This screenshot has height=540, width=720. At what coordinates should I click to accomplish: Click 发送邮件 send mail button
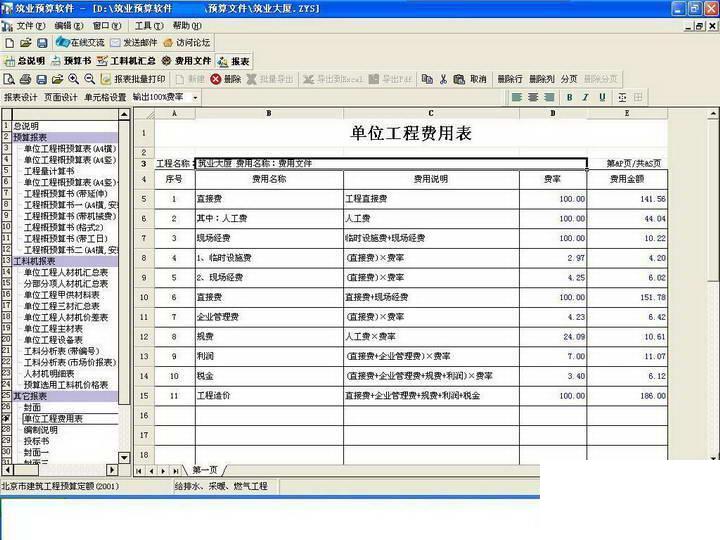tap(134, 43)
